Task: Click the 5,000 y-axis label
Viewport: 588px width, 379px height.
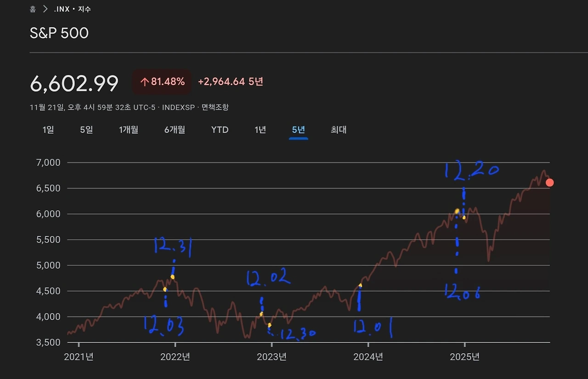Action: coord(47,265)
